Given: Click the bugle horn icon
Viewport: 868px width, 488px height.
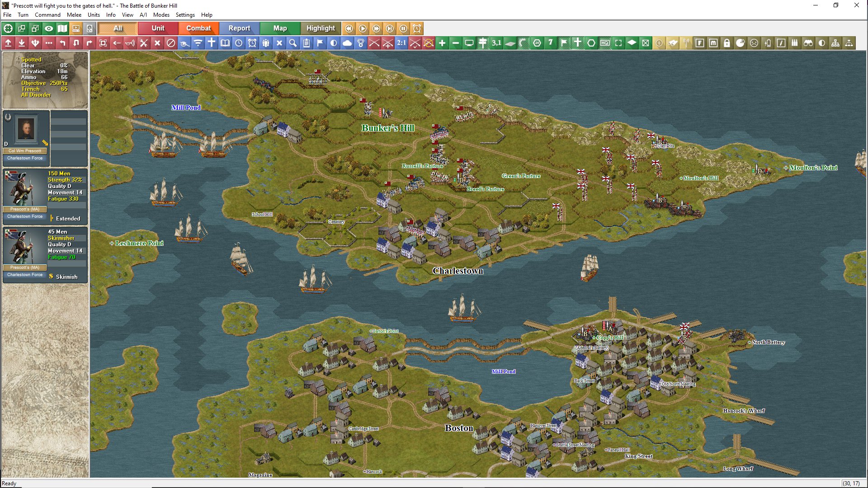Looking at the screenshot, I should click(x=130, y=43).
